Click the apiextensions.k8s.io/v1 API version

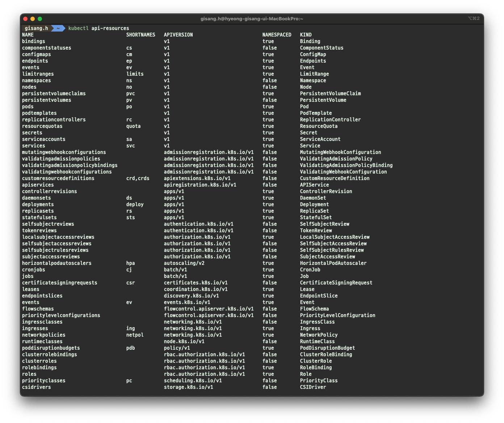pos(197,178)
